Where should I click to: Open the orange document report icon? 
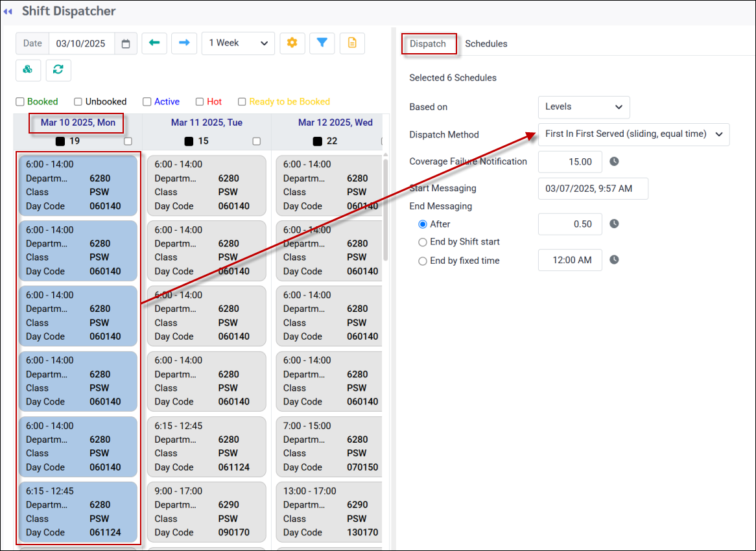click(x=352, y=43)
